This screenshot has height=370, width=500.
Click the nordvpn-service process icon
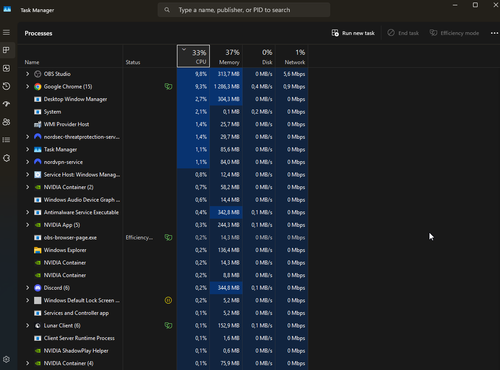(38, 162)
